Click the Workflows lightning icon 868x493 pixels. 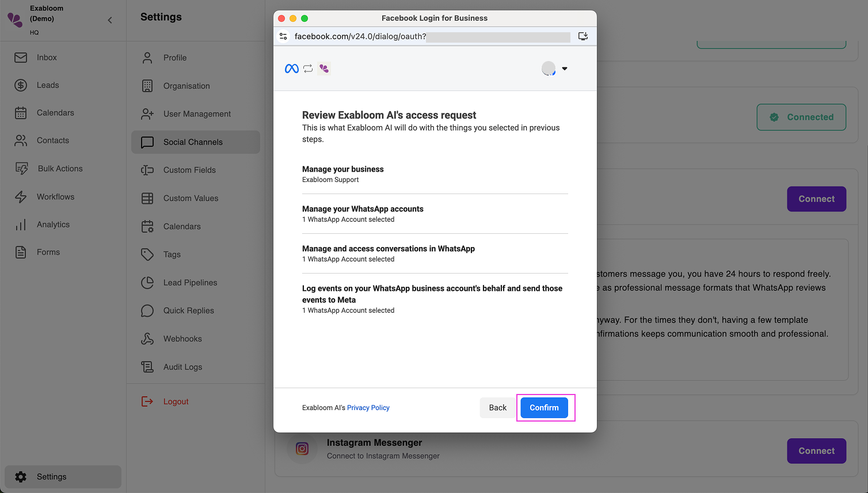click(21, 196)
